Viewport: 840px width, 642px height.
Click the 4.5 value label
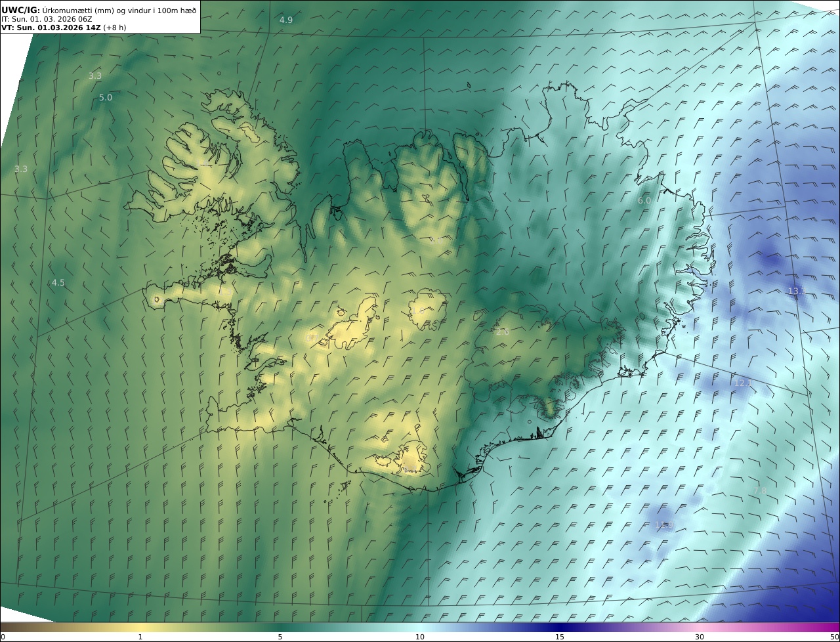tap(58, 283)
